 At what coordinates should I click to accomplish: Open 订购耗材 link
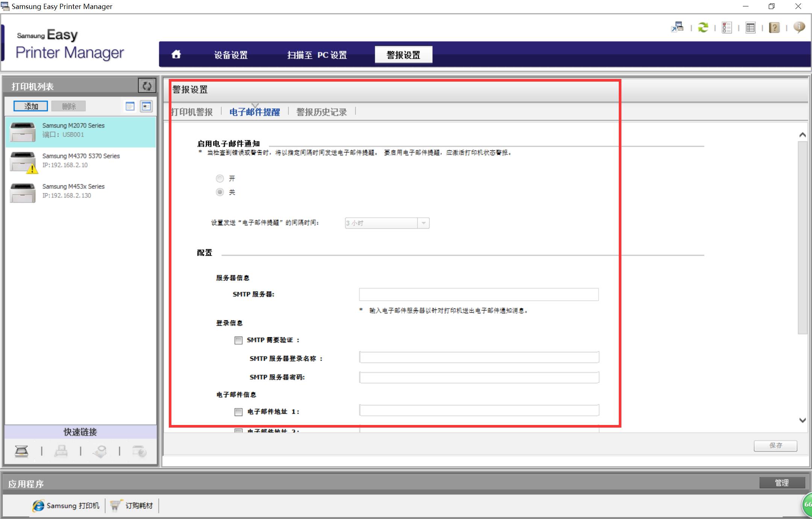coord(139,505)
